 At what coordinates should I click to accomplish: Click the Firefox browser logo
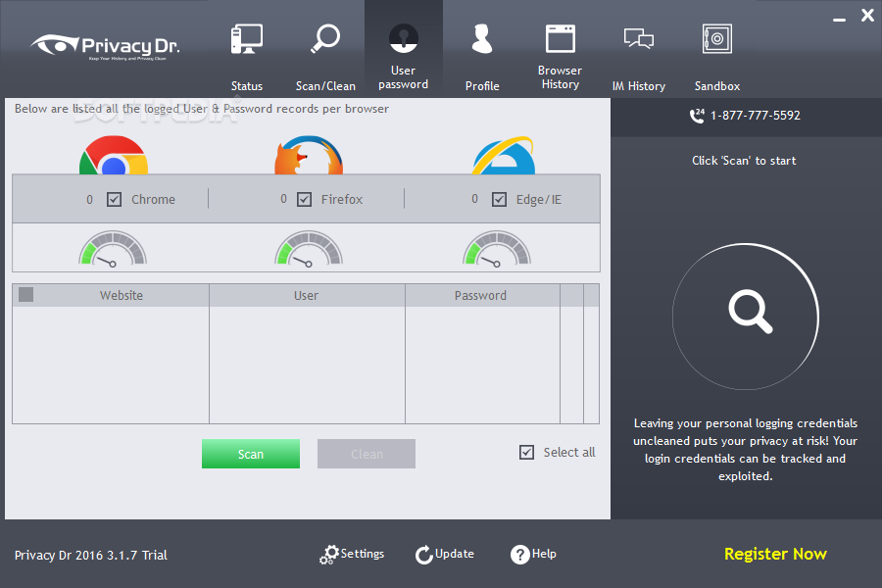click(309, 155)
